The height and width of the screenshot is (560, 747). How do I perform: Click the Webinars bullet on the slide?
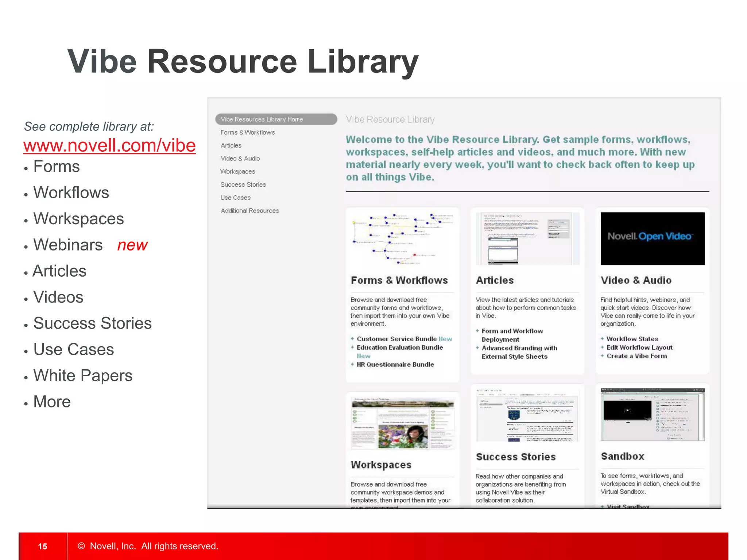pos(68,245)
